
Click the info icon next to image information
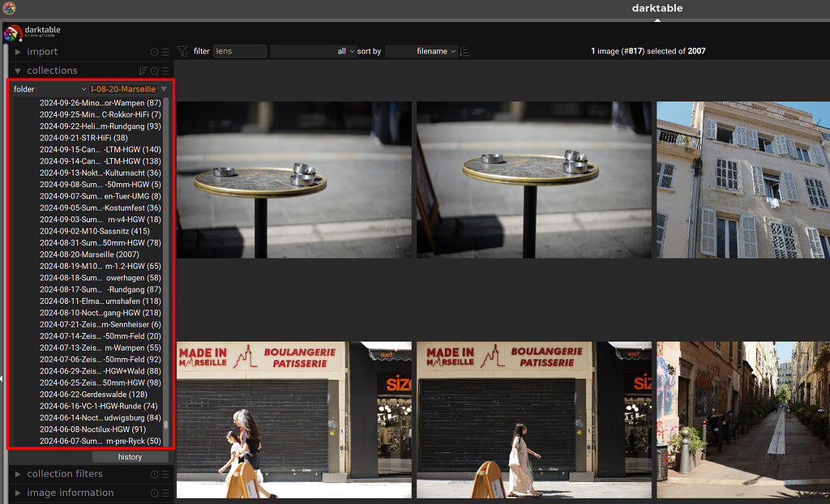[154, 493]
